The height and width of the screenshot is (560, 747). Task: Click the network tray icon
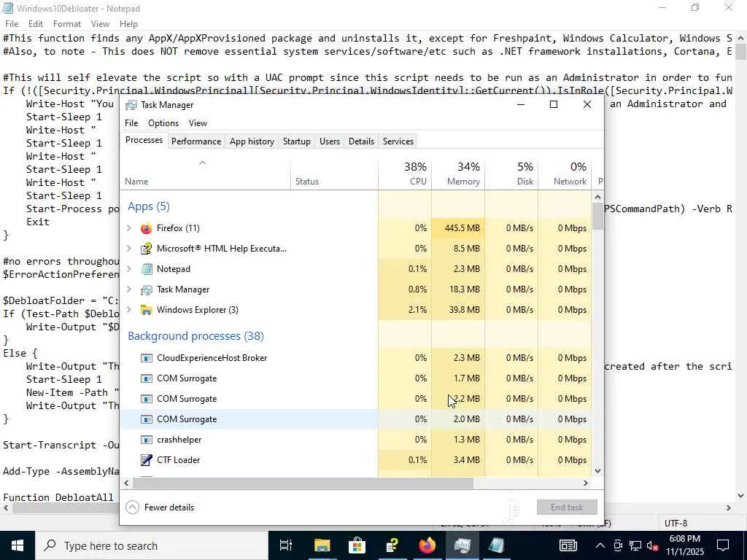(x=635, y=545)
